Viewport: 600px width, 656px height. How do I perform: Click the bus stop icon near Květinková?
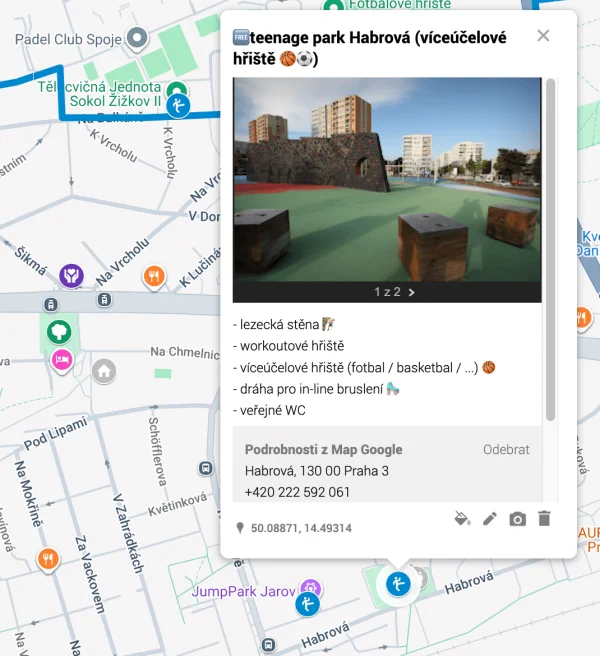coord(205,468)
